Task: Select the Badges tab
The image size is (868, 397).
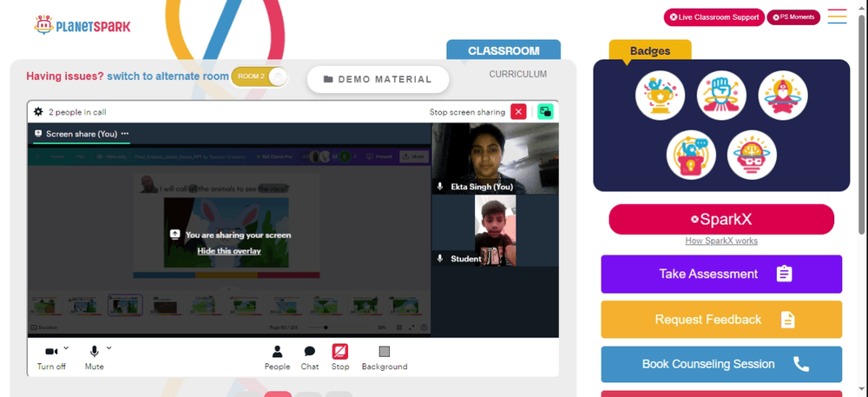Action: point(650,50)
